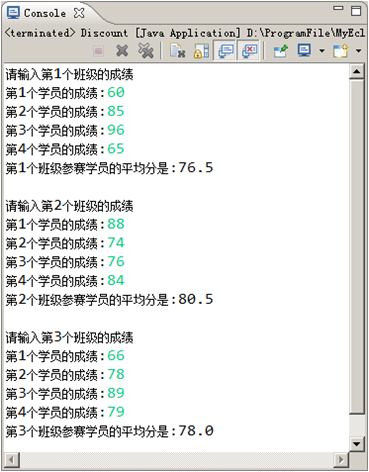Click the horizontal scrollbar left arrow
This screenshot has width=369, height=472.
[x=12, y=460]
